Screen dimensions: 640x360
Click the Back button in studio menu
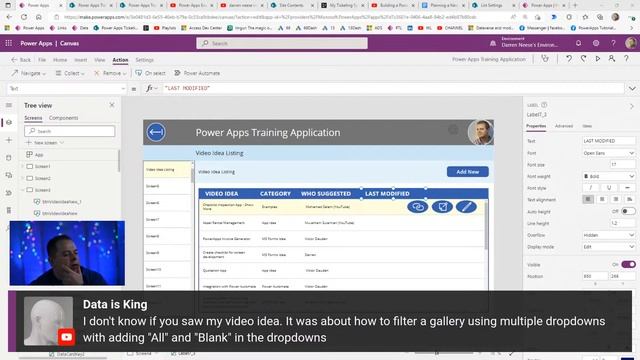[21, 60]
